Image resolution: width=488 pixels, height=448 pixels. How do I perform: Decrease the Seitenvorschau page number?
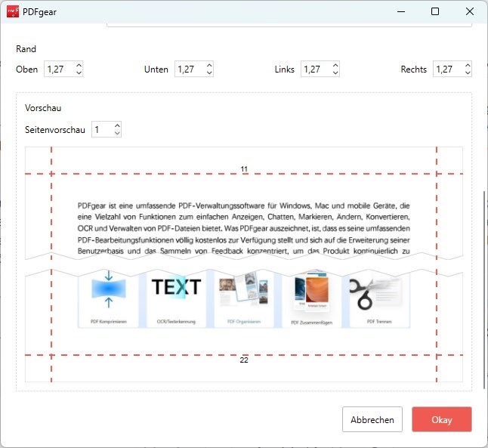(x=117, y=133)
